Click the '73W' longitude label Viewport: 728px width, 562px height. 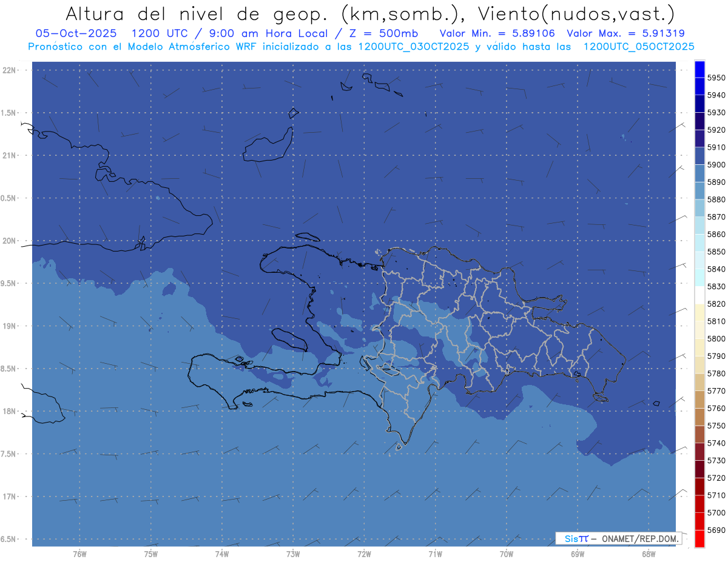(x=293, y=554)
